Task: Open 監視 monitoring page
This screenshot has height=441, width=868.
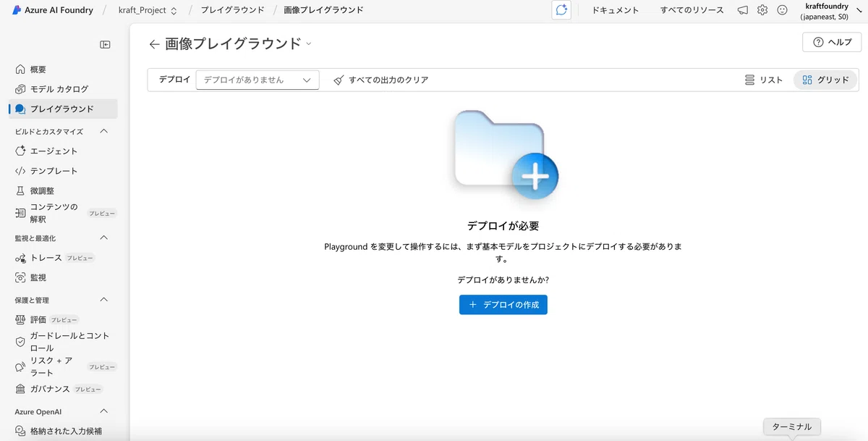Action: coord(64,277)
